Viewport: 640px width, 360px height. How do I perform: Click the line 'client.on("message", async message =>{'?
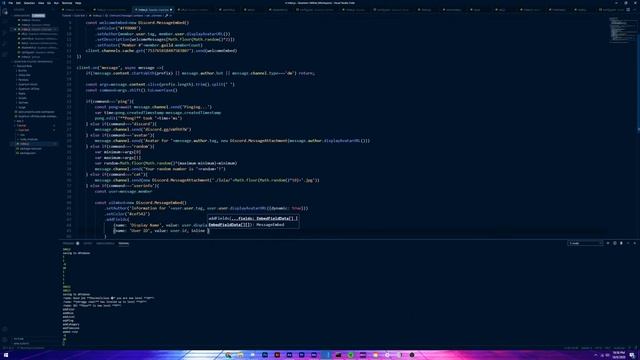pyautogui.click(x=120, y=68)
